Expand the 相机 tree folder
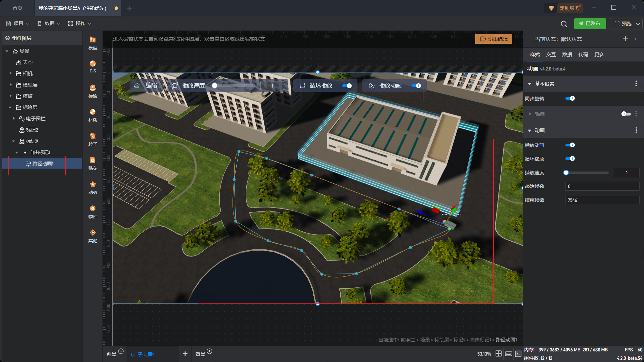 11,73
